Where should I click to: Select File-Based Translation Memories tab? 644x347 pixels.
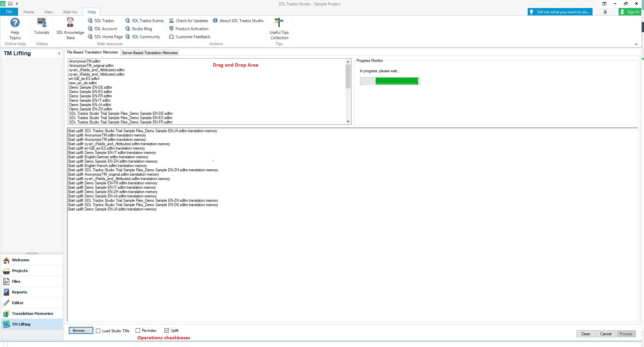tap(93, 52)
